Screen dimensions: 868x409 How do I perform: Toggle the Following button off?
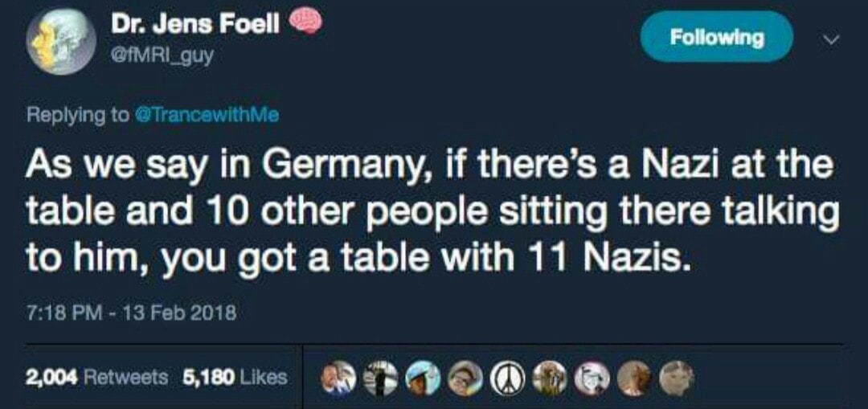tap(715, 37)
